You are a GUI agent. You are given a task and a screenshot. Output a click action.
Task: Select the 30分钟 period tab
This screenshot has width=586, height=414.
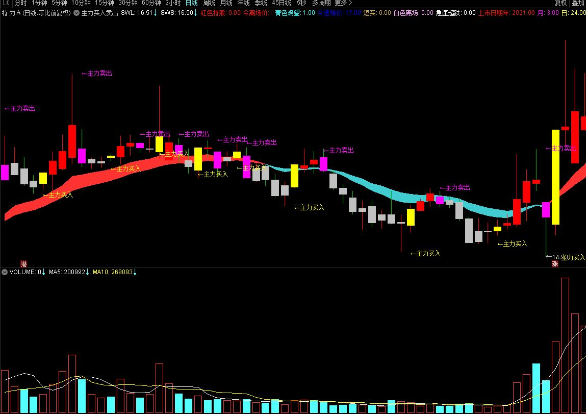[x=128, y=3]
